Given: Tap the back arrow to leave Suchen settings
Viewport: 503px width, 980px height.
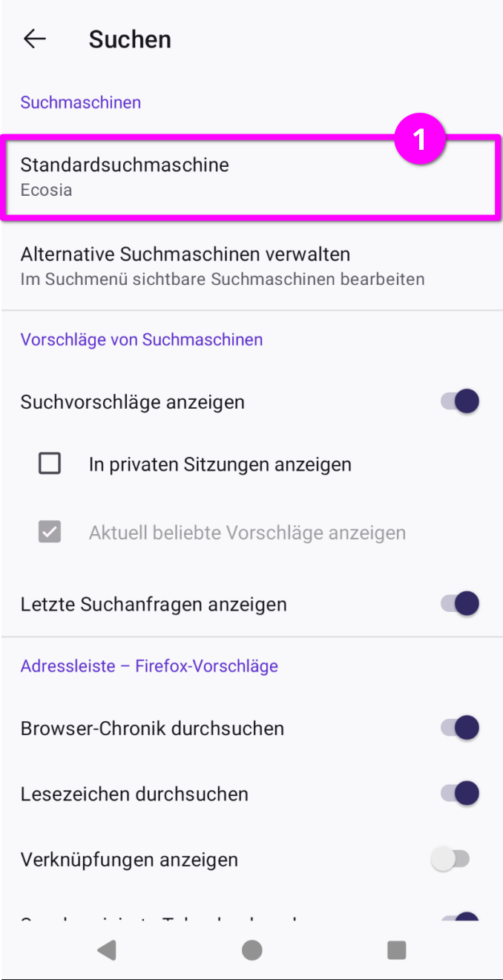Looking at the screenshot, I should click(x=34, y=39).
